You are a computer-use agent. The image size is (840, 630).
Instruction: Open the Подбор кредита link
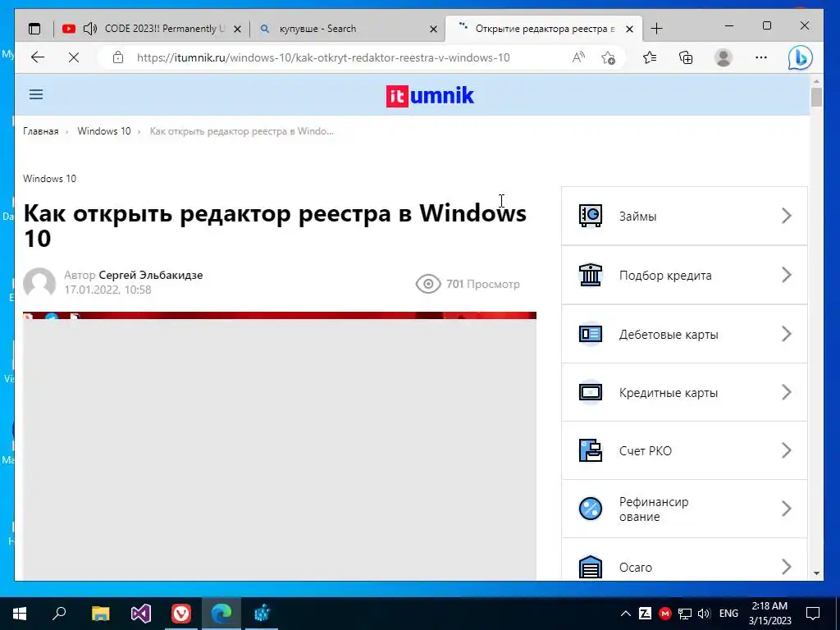tap(665, 276)
